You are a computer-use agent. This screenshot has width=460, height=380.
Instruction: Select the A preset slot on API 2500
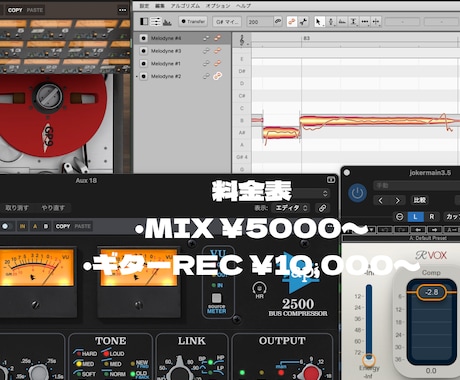[x=35, y=226]
